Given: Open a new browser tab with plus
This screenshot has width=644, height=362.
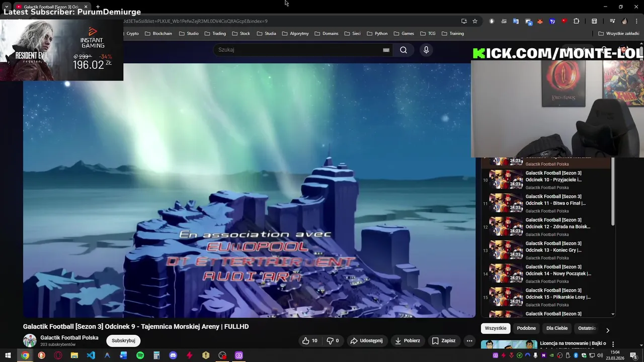Looking at the screenshot, I should [98, 7].
